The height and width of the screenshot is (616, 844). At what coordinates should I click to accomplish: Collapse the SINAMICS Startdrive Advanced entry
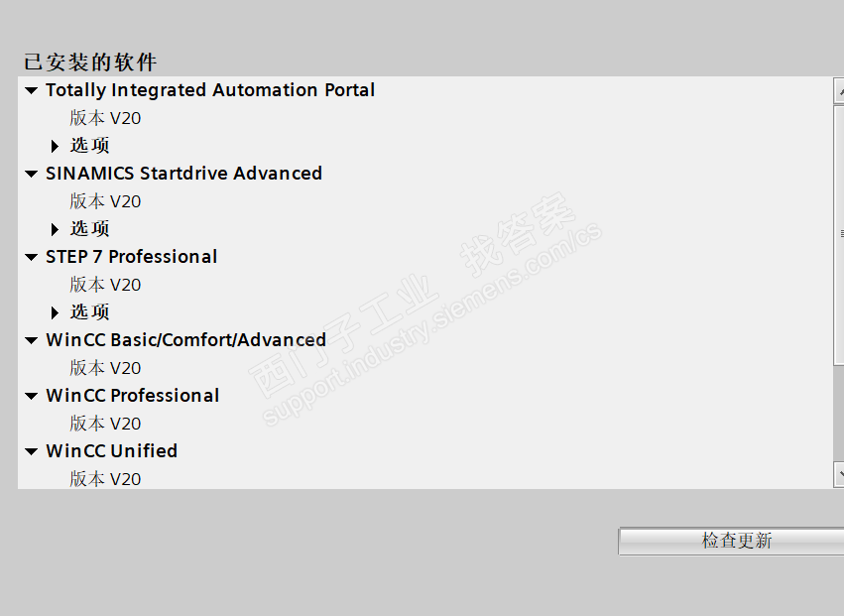pyautogui.click(x=31, y=174)
